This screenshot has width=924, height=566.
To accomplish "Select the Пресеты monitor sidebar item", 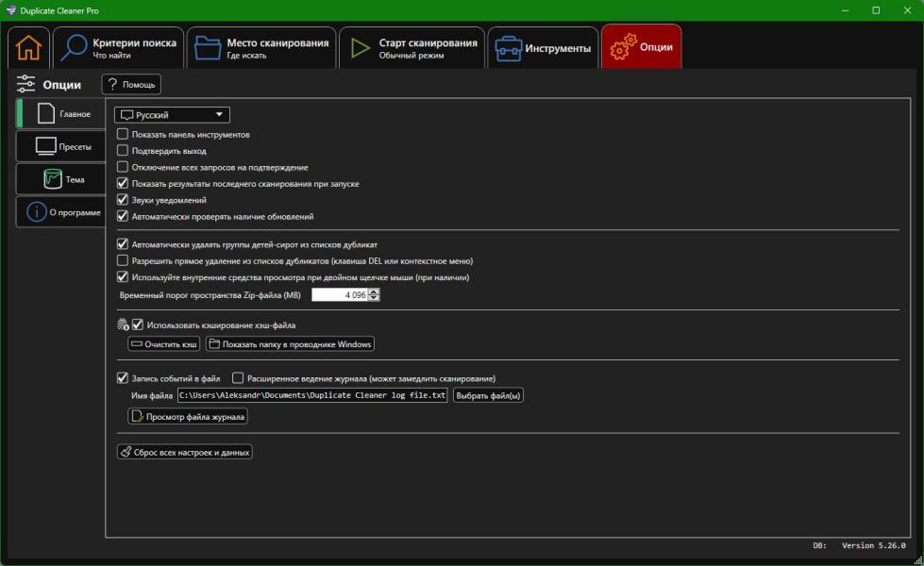I will coord(61,147).
